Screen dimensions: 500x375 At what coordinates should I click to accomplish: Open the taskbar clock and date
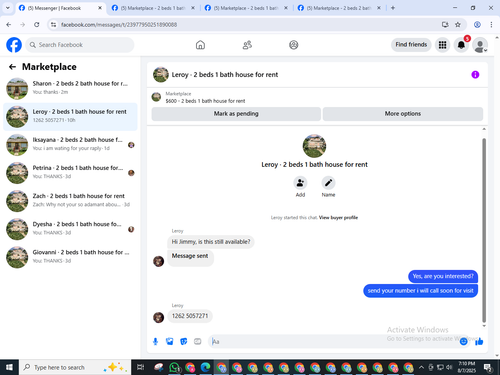[x=467, y=367]
